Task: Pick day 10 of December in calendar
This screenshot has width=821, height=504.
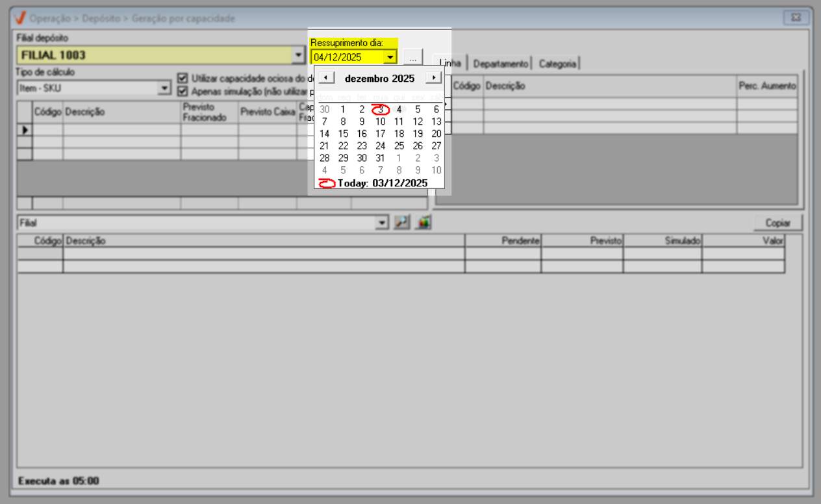Action: pyautogui.click(x=381, y=121)
